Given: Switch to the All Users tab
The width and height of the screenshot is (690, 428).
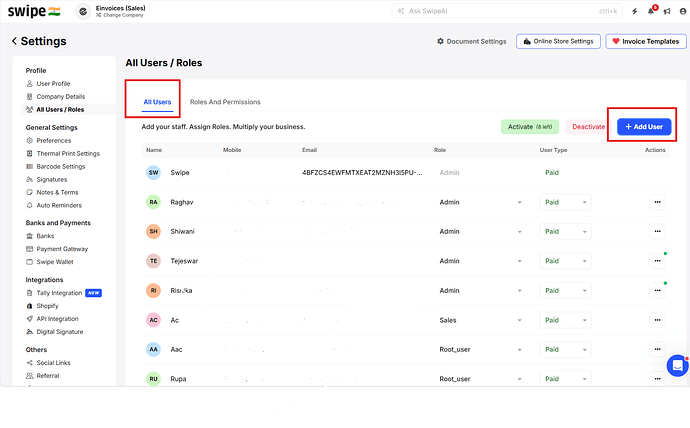Looking at the screenshot, I should click(157, 102).
